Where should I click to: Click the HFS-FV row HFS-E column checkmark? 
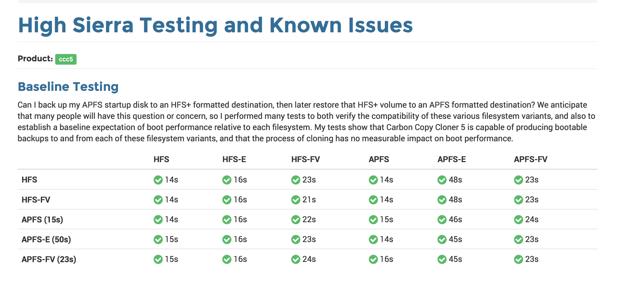pyautogui.click(x=227, y=200)
